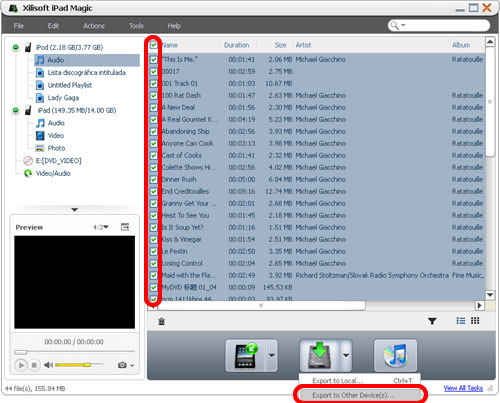This screenshot has width=500, height=403.
Task: Uncheck the Abandoning Ship checkbox
Action: pyautogui.click(x=153, y=131)
